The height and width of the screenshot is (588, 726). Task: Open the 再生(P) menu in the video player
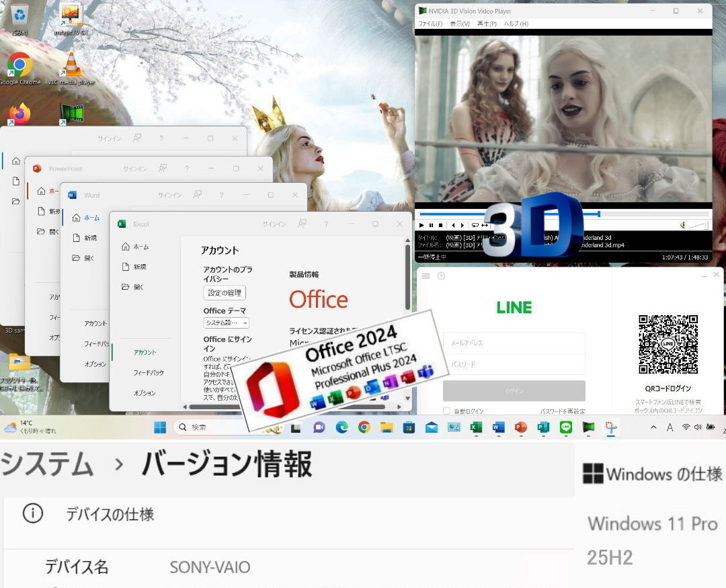(487, 24)
